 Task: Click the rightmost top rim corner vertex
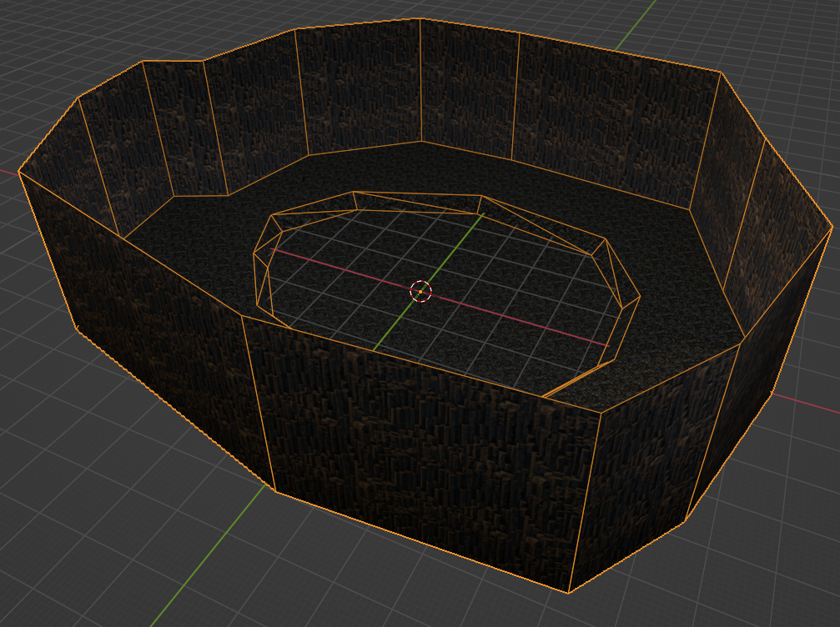tap(832, 227)
